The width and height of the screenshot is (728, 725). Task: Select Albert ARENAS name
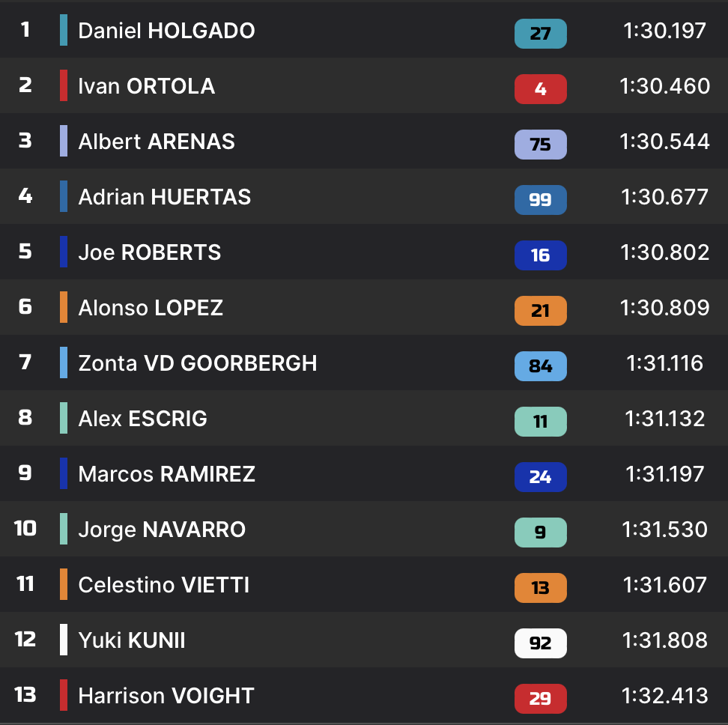tap(157, 142)
